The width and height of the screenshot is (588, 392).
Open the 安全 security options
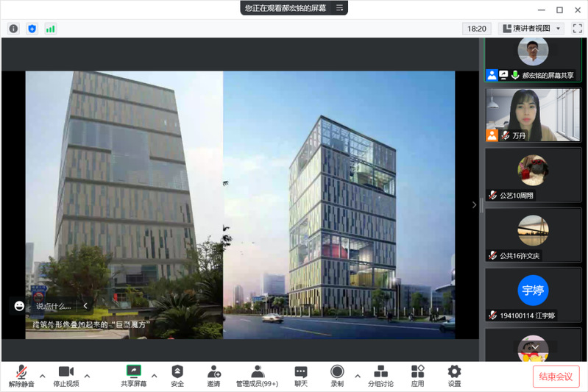[x=177, y=376]
